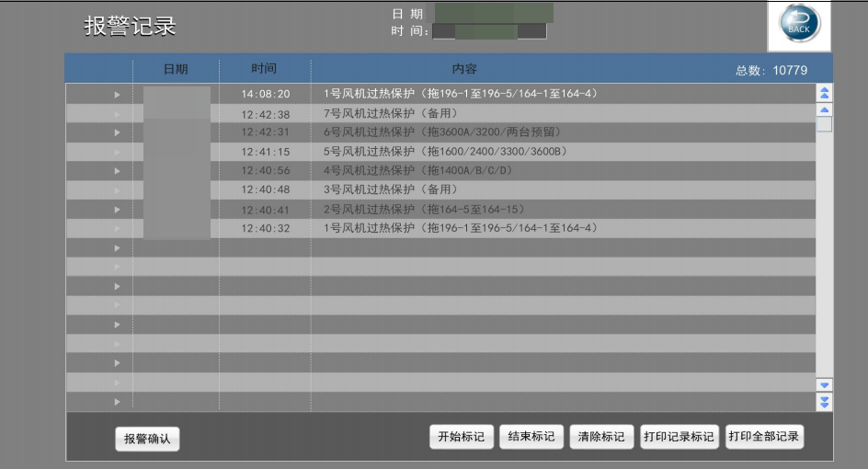Select time cell 12:40:56
The image size is (868, 469).
coord(265,170)
